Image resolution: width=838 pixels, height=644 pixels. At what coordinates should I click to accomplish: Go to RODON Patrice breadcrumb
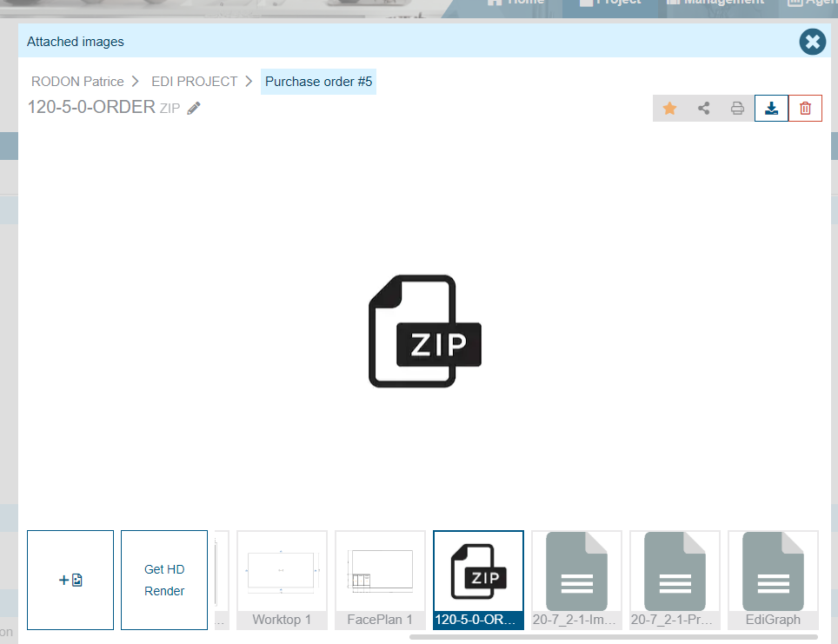click(x=77, y=82)
